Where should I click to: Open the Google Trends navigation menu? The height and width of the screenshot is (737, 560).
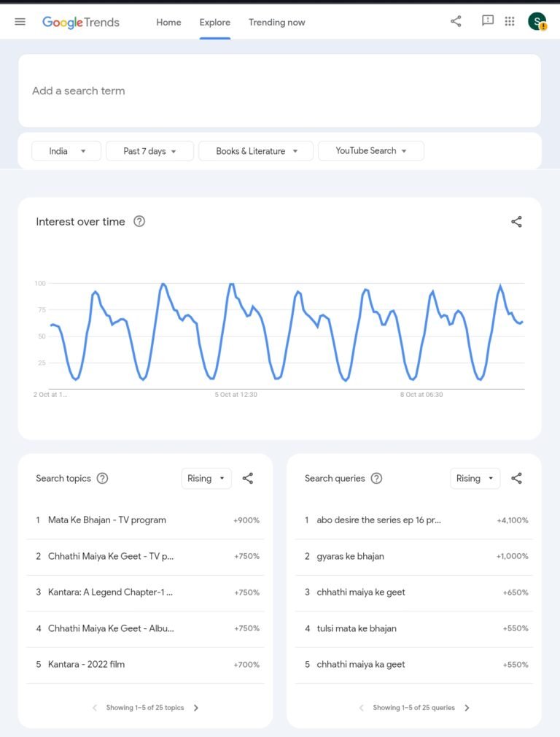click(x=20, y=21)
